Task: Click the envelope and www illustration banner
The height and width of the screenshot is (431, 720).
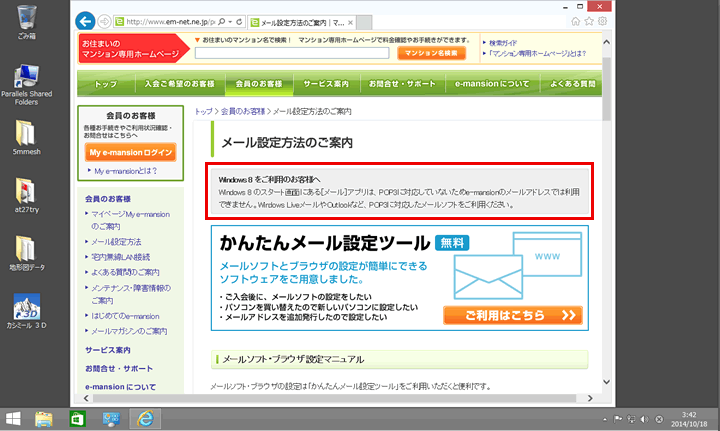Action: (x=518, y=265)
